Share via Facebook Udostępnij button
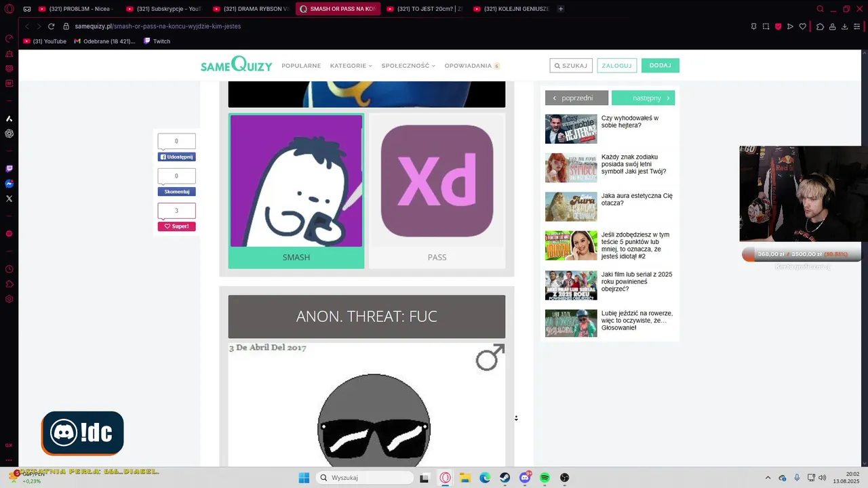This screenshot has height=488, width=868. point(176,157)
